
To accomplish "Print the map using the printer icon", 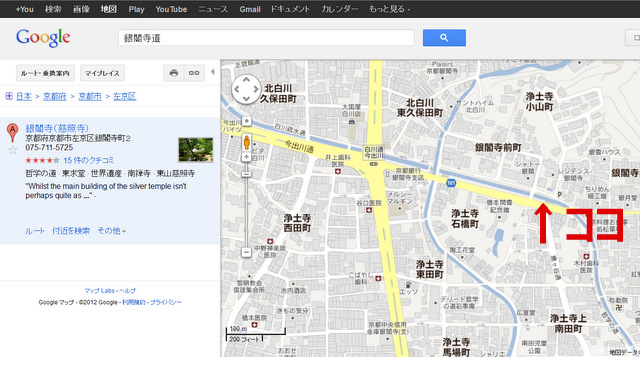I will pos(174,73).
